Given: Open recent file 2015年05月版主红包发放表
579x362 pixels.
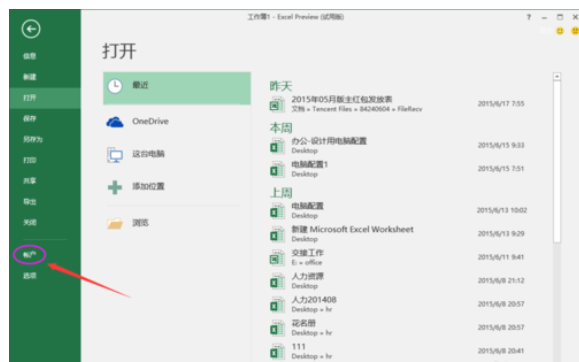Looking at the screenshot, I should pos(342,99).
